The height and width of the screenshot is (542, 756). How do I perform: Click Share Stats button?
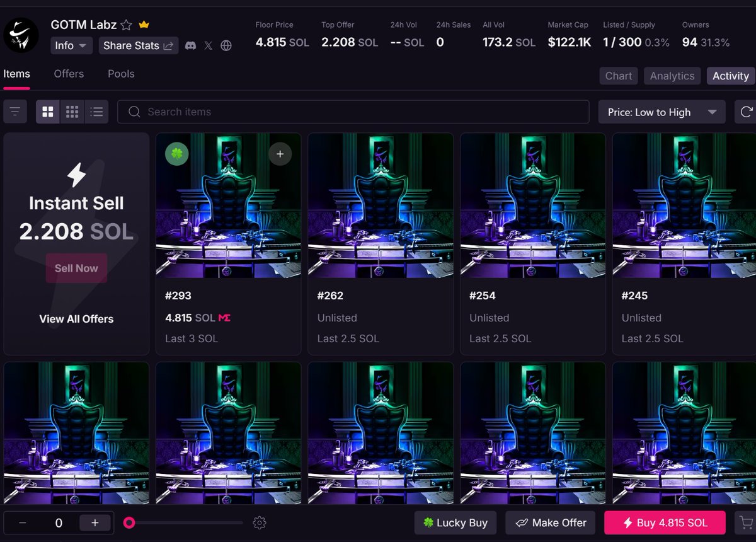[139, 45]
